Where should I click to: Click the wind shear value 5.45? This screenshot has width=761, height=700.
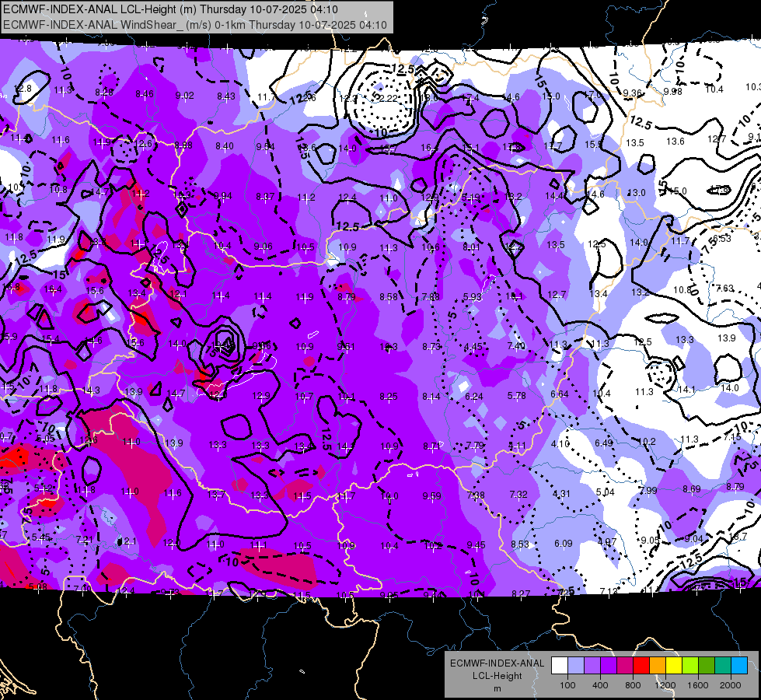[x=40, y=537]
